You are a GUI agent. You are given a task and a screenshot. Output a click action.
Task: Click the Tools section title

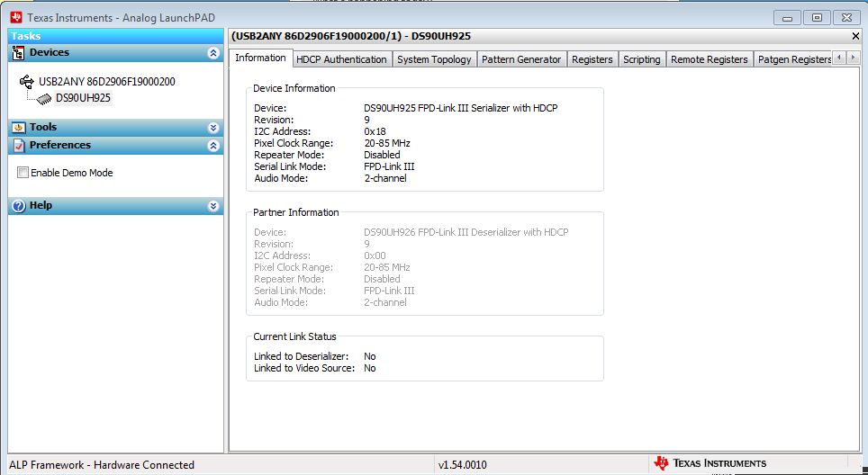click(x=43, y=127)
